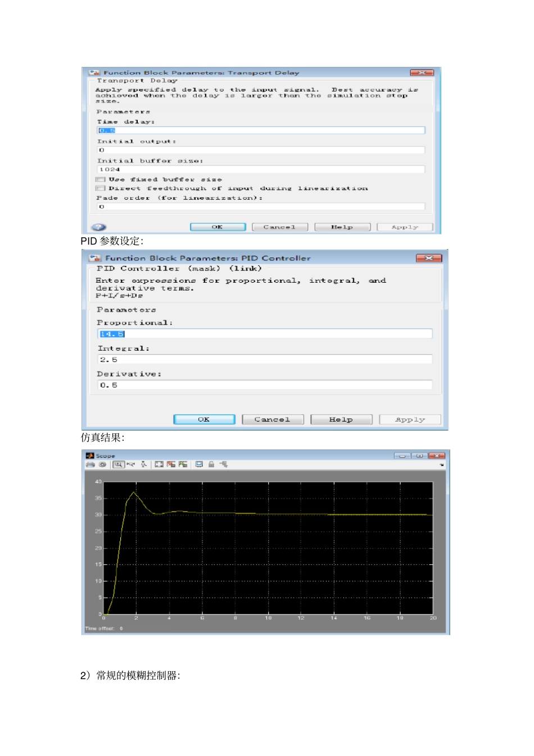Click the 'Time offset: 0' label in Scope
This screenshot has width=534, height=756.
104,628
